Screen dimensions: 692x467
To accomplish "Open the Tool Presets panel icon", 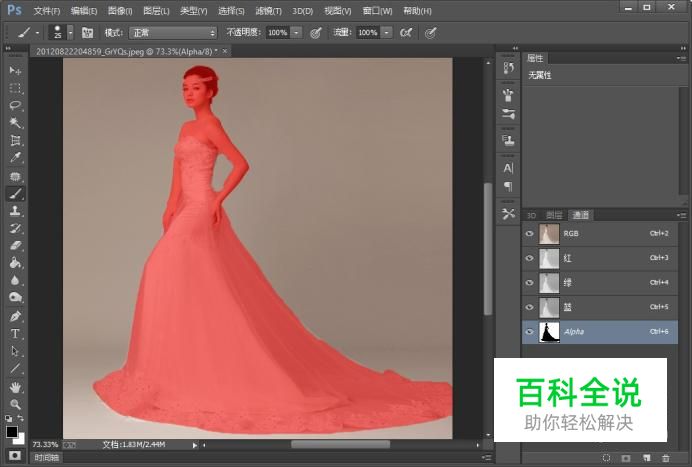I will pyautogui.click(x=508, y=214).
